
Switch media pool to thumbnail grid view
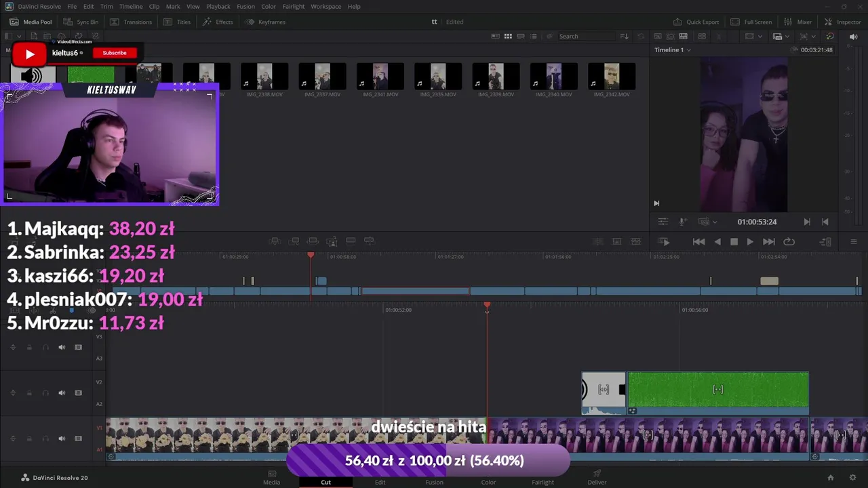click(507, 36)
